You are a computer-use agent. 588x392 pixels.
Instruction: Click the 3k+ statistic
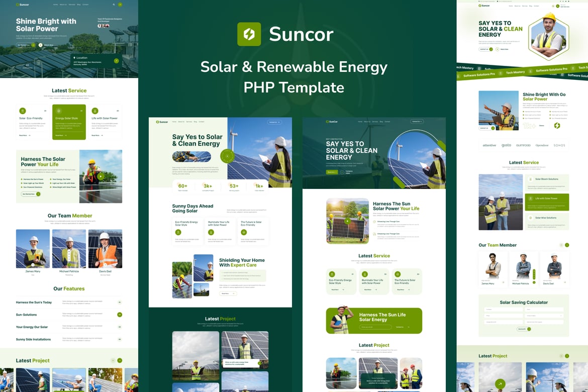point(208,186)
